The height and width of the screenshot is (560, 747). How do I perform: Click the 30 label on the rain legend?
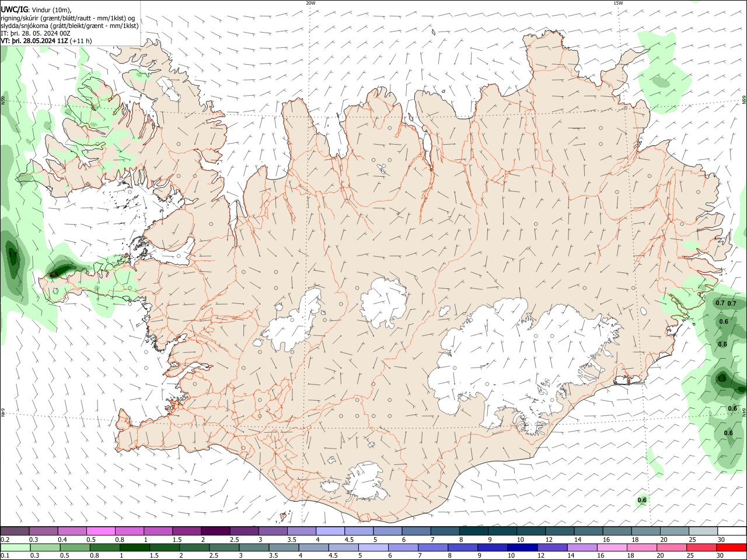click(720, 555)
